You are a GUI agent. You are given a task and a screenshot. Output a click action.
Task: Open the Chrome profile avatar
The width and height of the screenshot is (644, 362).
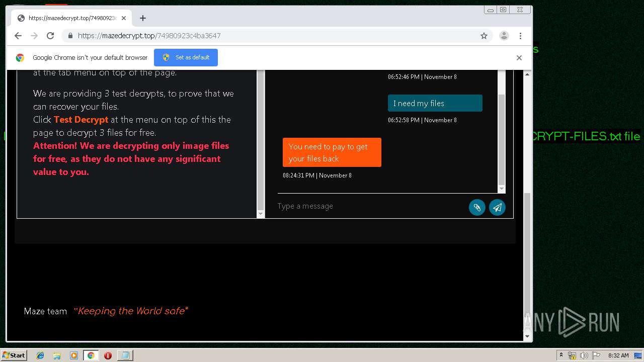coord(504,36)
